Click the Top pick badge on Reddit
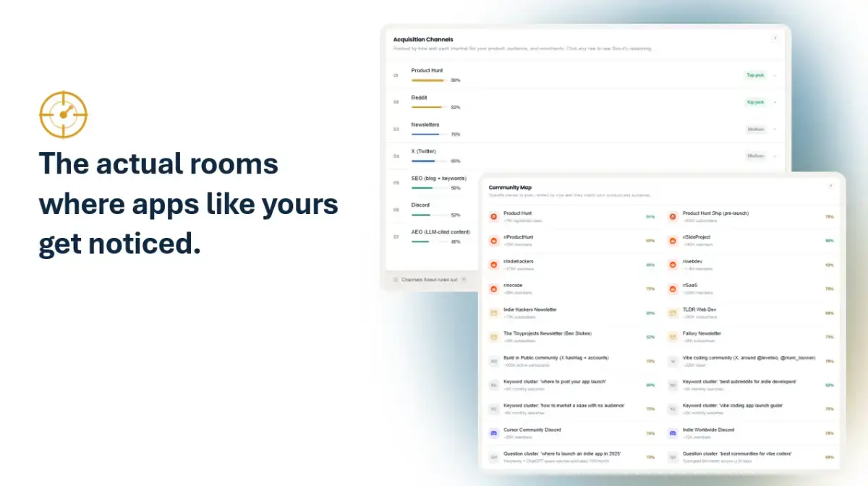 tap(755, 102)
